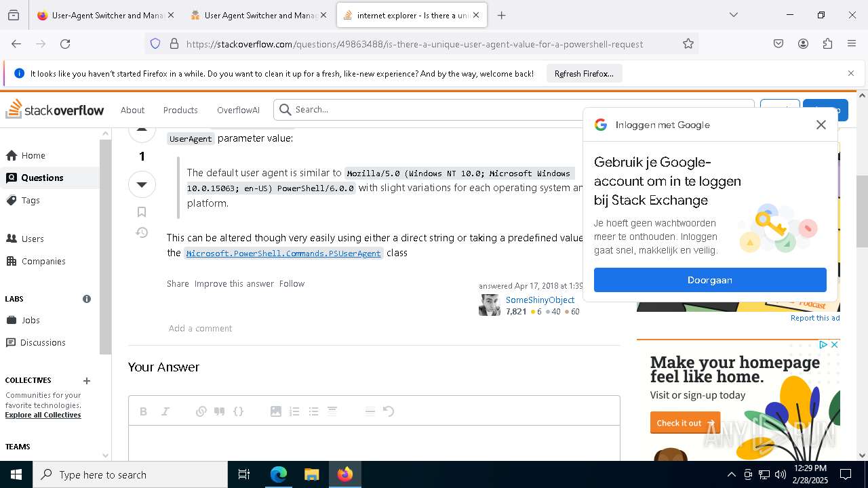Viewport: 868px width, 488px height.
Task: Click Follow under the answer
Action: pyautogui.click(x=292, y=283)
